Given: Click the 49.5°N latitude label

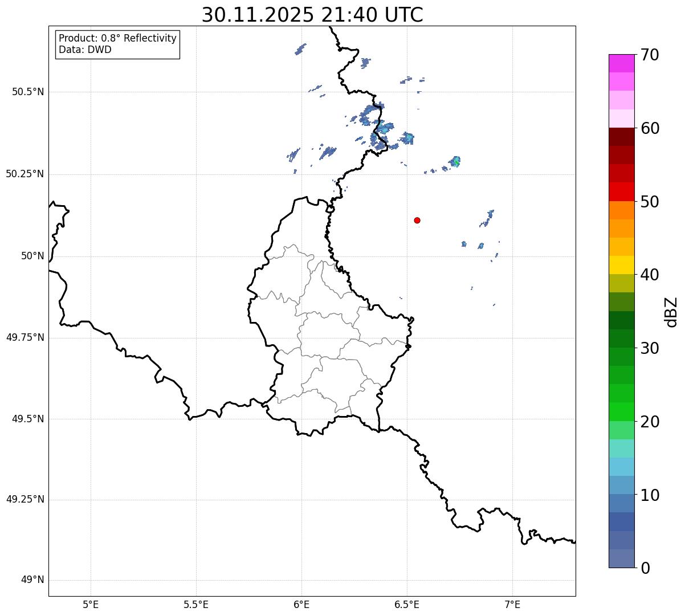Looking at the screenshot, I should [28, 419].
